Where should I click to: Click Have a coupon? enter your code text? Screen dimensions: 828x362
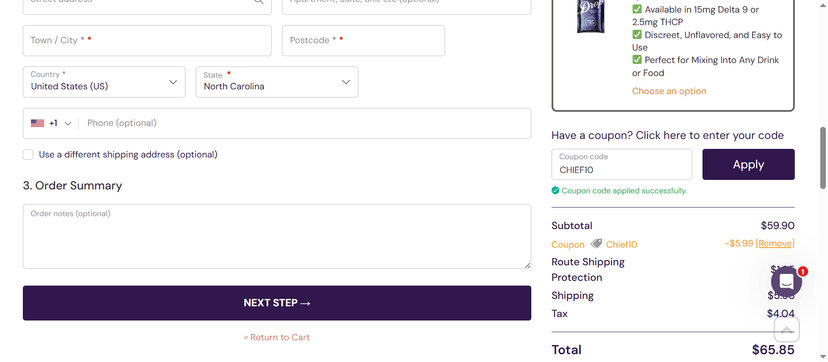[x=667, y=136]
